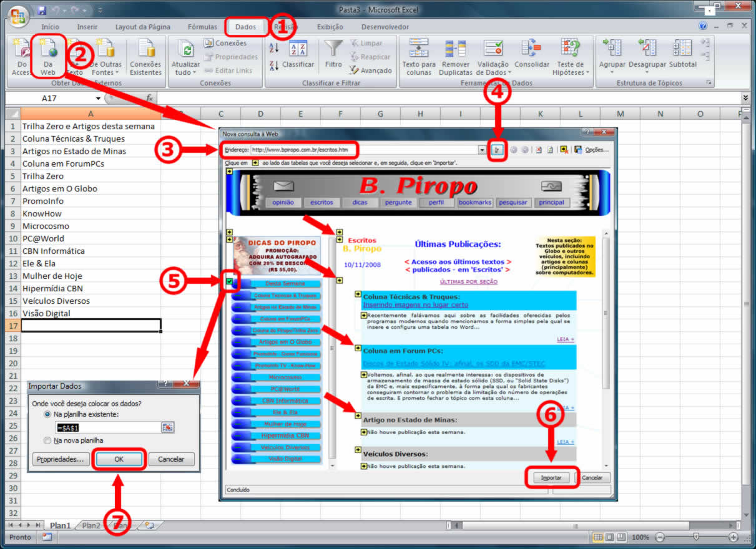Tick the table arrow next to Coluna Técnicas & Truques
Image resolution: width=756 pixels, height=549 pixels.
[358, 294]
